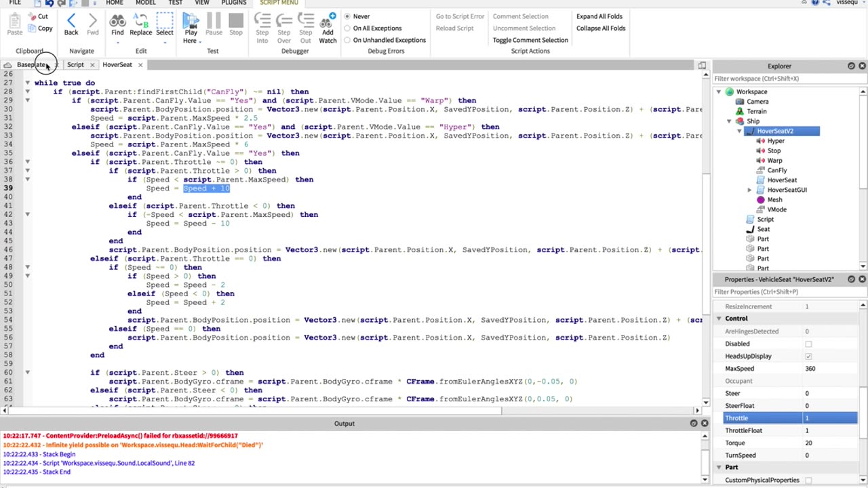Select the Never debug errors option
868x488 pixels.
click(347, 16)
